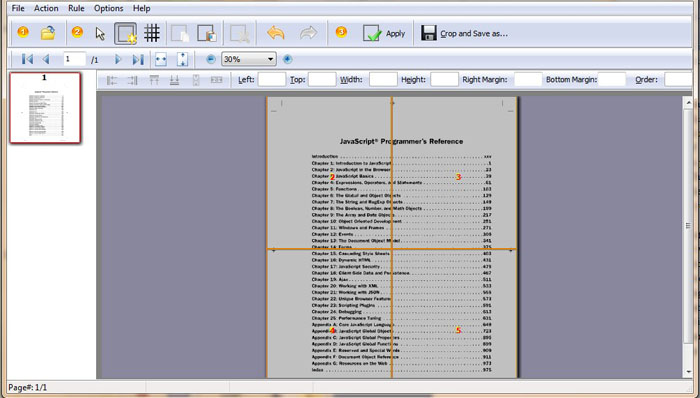Open the Action menu
This screenshot has height=398, width=700.
pos(46,8)
